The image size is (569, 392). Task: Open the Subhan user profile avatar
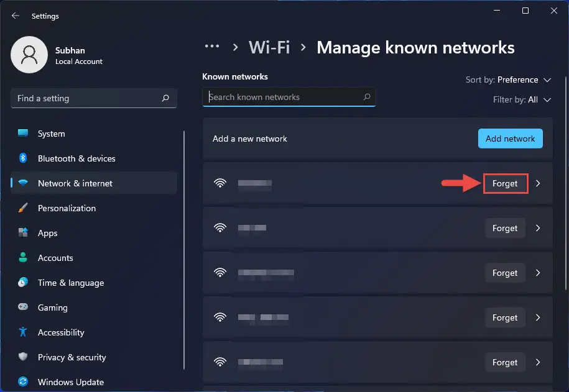coord(29,55)
